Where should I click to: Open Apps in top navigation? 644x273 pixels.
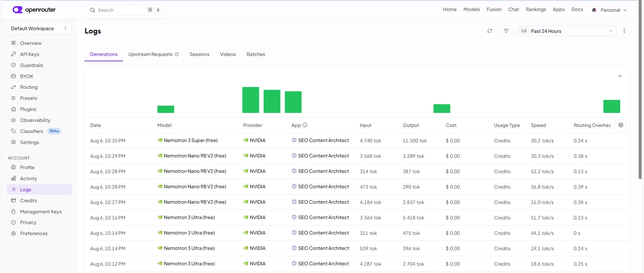click(x=559, y=9)
